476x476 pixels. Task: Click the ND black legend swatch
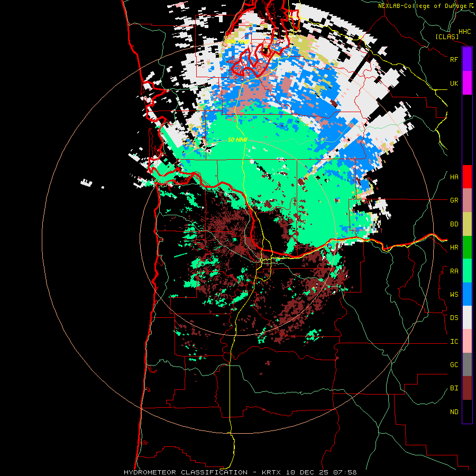pos(467,411)
